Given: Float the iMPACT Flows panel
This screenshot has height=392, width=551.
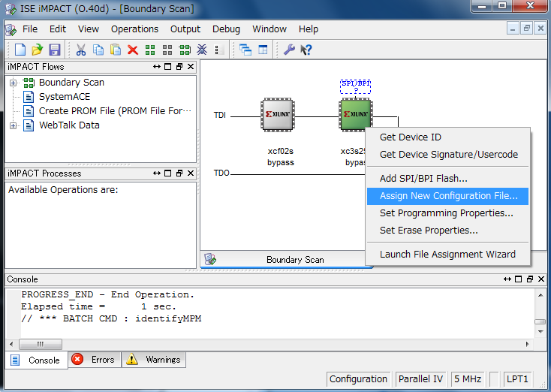Looking at the screenshot, I should pos(179,66).
